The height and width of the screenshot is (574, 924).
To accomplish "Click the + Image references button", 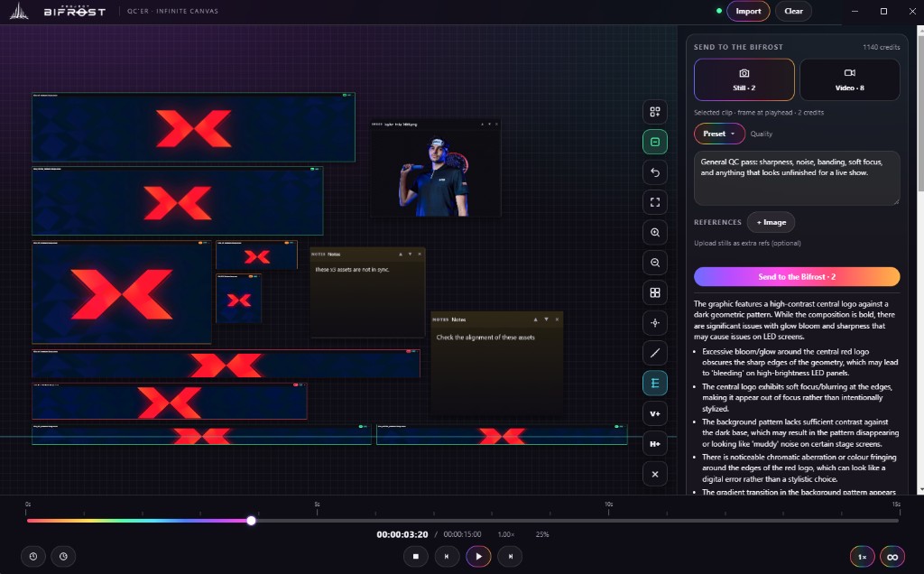I will coord(771,222).
